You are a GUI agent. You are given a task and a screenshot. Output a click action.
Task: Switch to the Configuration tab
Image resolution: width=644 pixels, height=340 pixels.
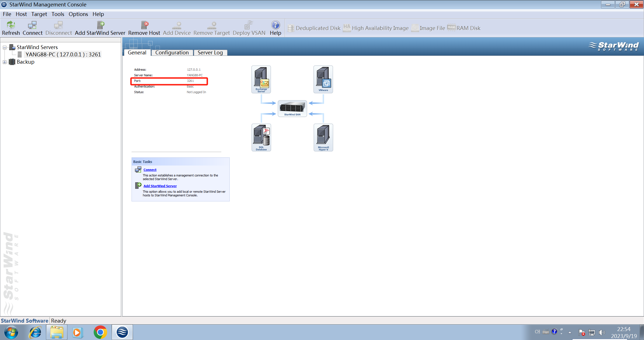tap(172, 52)
